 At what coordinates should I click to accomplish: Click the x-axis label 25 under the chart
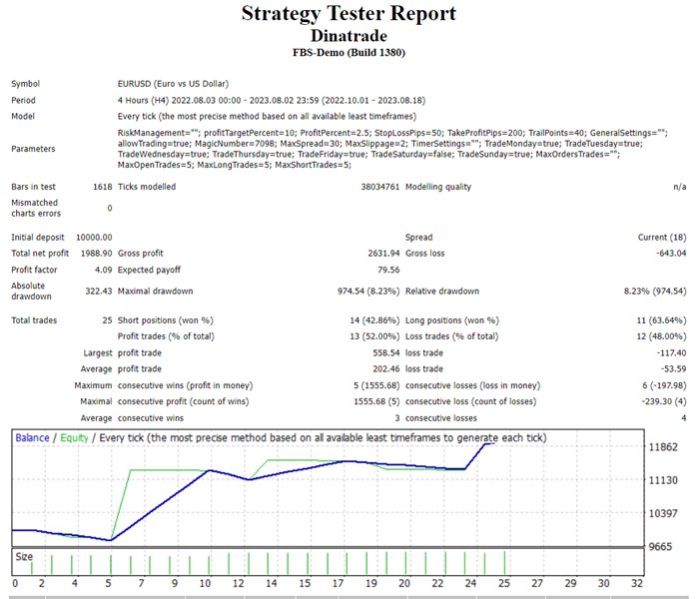click(504, 583)
